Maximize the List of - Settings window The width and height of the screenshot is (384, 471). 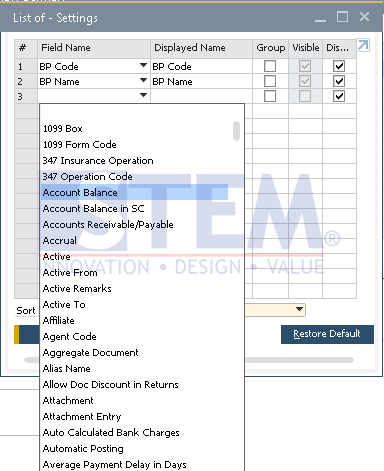[342, 17]
